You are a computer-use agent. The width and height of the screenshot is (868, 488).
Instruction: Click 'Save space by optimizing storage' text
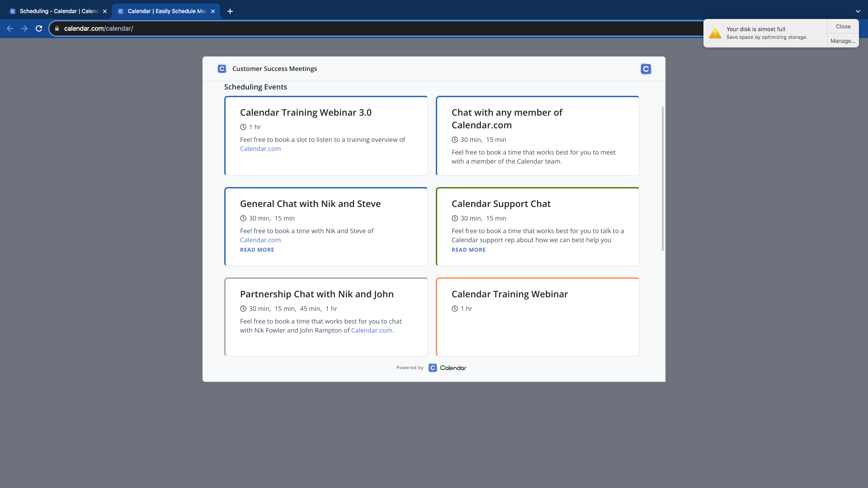point(767,37)
